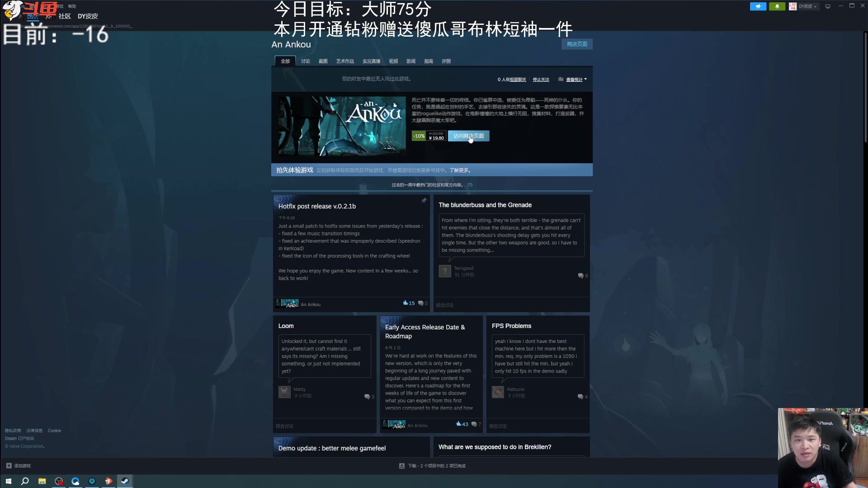Expand the 查看统计 stats dropdown

576,80
